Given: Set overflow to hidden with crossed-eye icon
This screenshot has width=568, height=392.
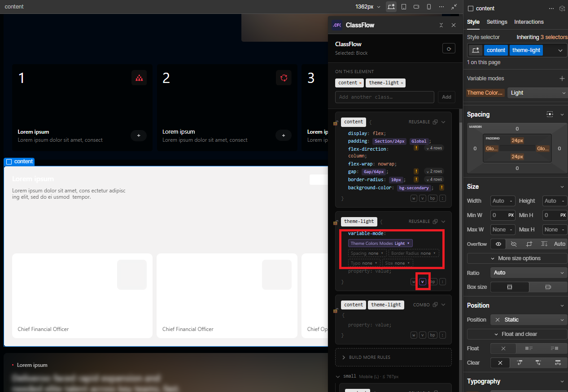Looking at the screenshot, I should [x=514, y=244].
